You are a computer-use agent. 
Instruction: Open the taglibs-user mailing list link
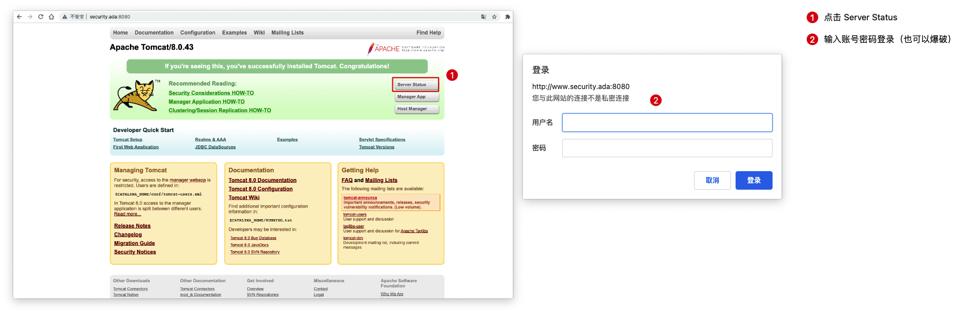pos(354,227)
